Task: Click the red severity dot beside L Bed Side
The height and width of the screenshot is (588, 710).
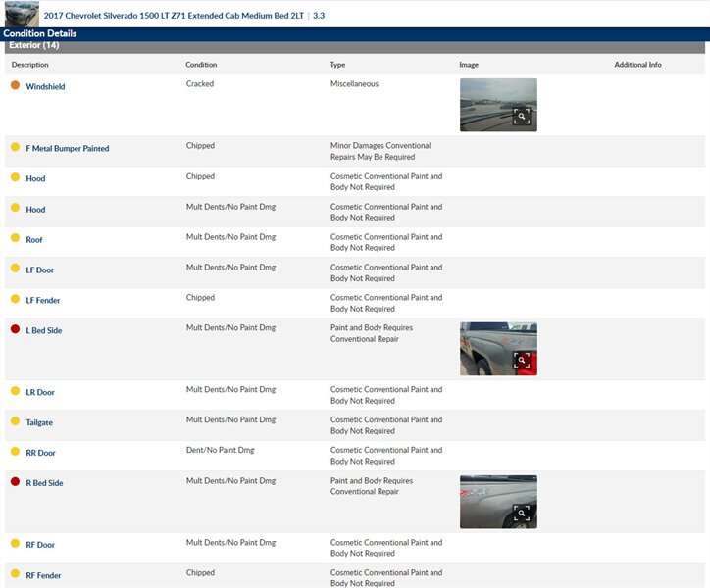Action: click(x=15, y=329)
